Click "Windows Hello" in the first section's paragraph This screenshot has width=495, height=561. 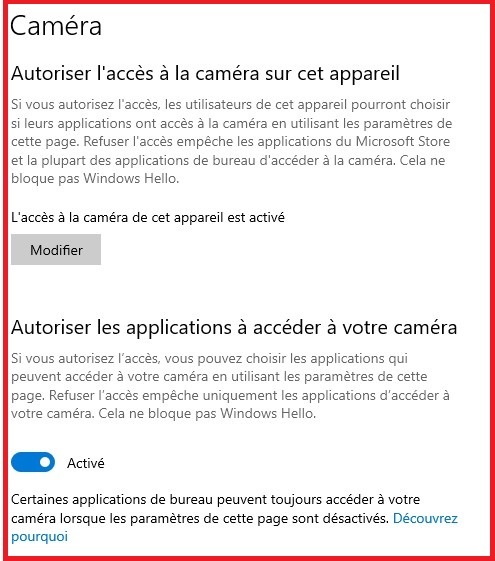131,178
